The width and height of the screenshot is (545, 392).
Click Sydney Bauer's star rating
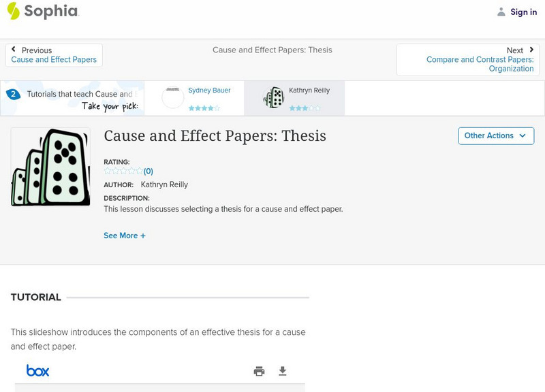[x=204, y=108]
